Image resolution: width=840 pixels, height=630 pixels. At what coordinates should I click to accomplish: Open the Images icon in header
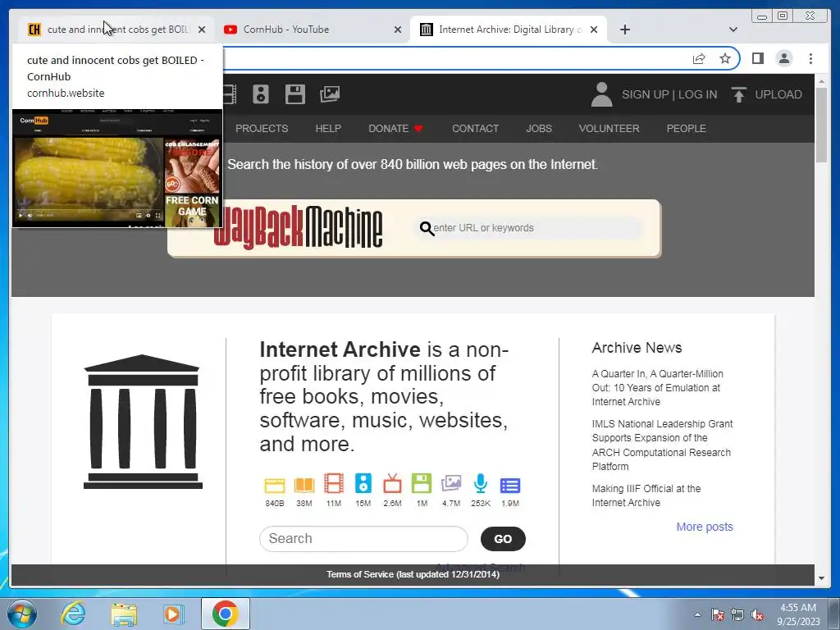(330, 94)
